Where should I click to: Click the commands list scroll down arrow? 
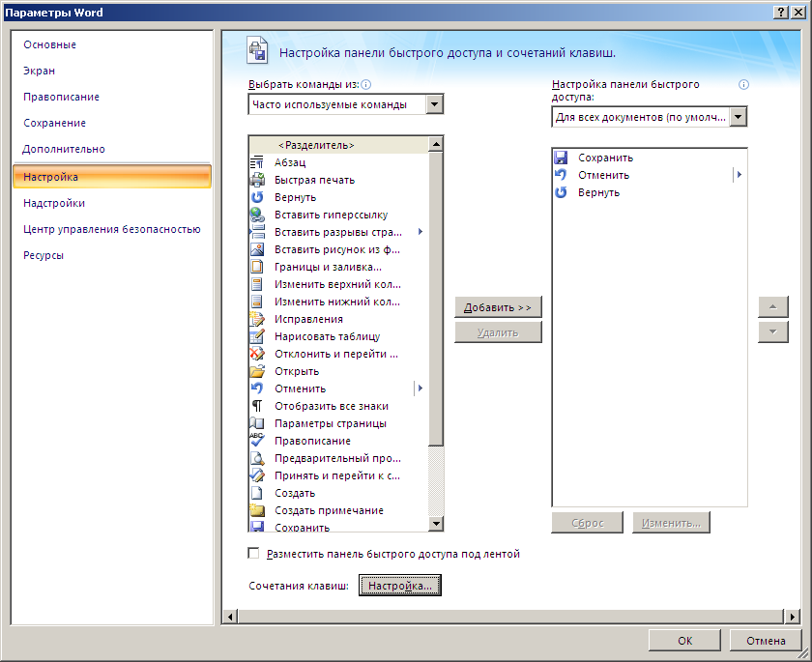436,524
